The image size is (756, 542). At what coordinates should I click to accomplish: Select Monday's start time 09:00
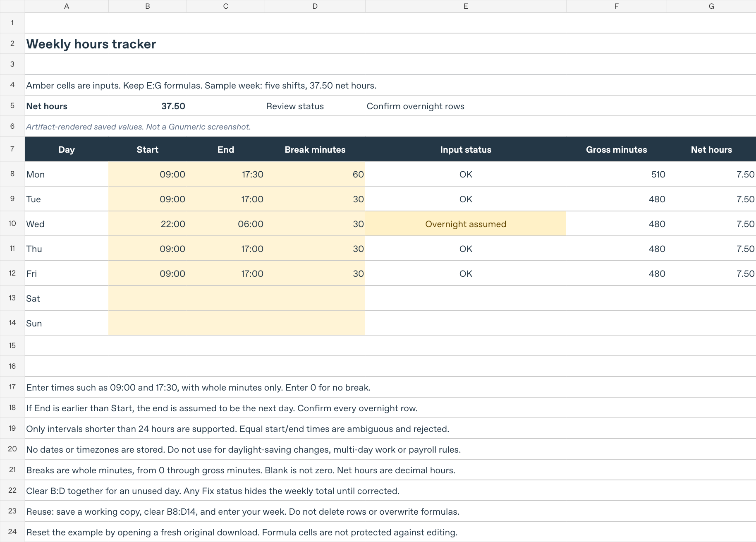click(x=172, y=174)
